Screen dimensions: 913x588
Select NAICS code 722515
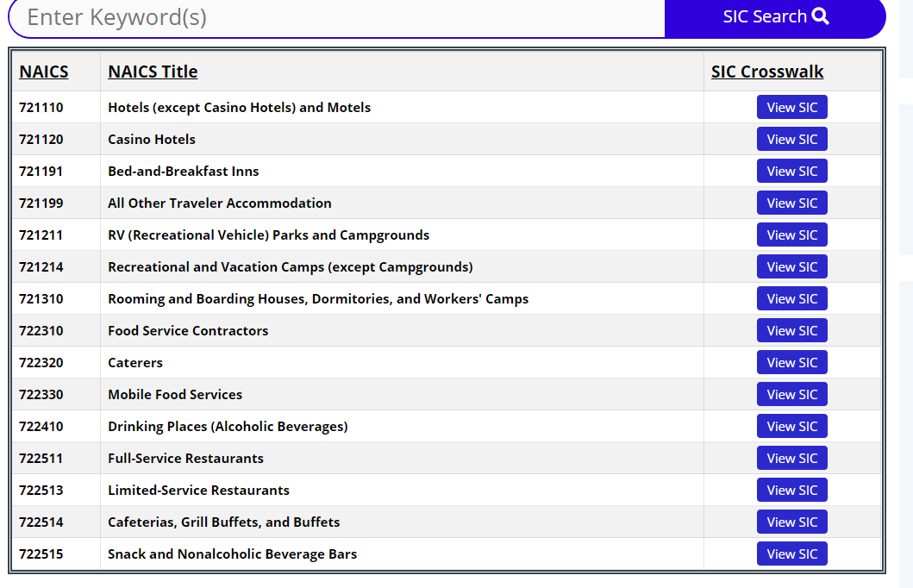click(x=41, y=554)
